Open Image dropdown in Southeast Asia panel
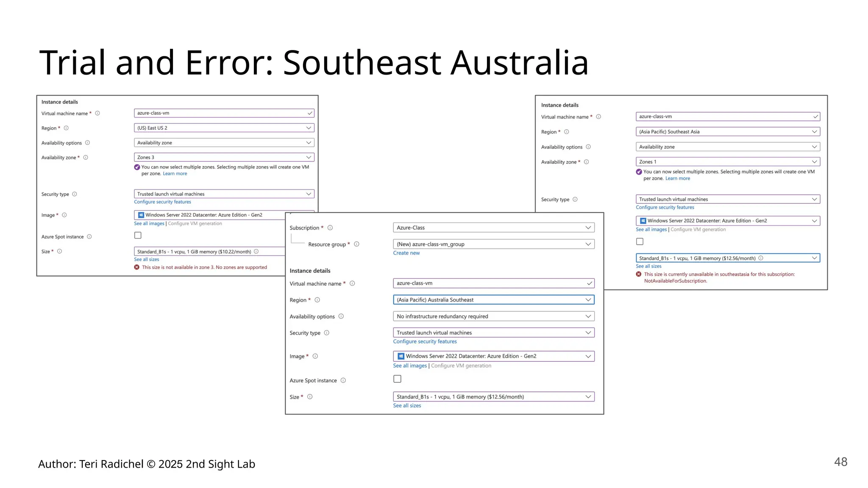The width and height of the screenshot is (868, 488). [728, 221]
